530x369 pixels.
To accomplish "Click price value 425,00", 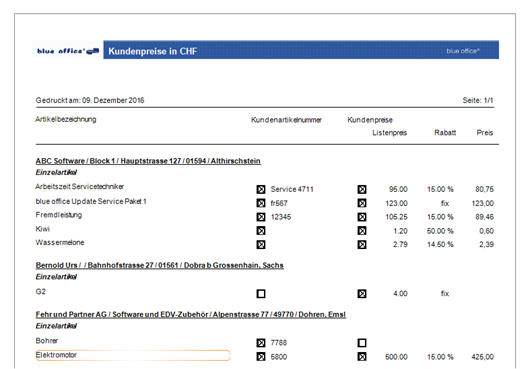I will [483, 357].
